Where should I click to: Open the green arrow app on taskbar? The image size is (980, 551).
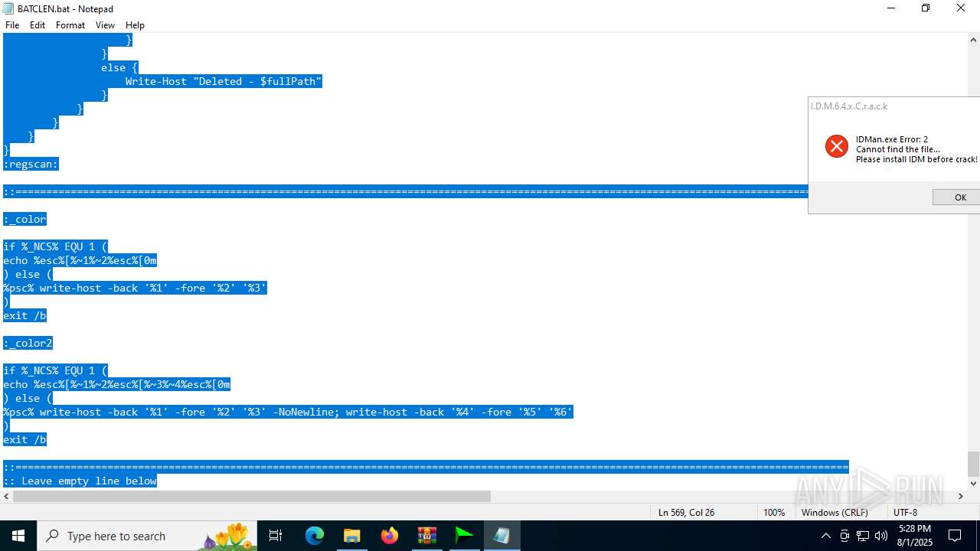pyautogui.click(x=464, y=536)
